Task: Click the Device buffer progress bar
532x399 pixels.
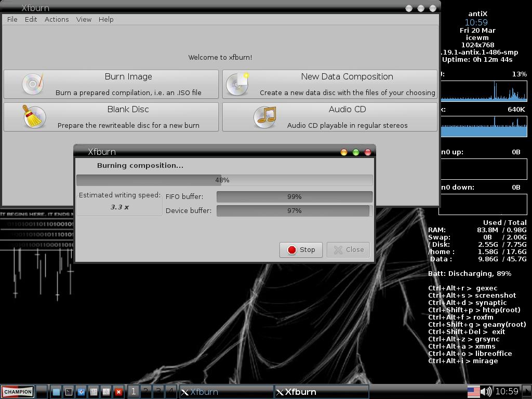Action: coord(295,211)
